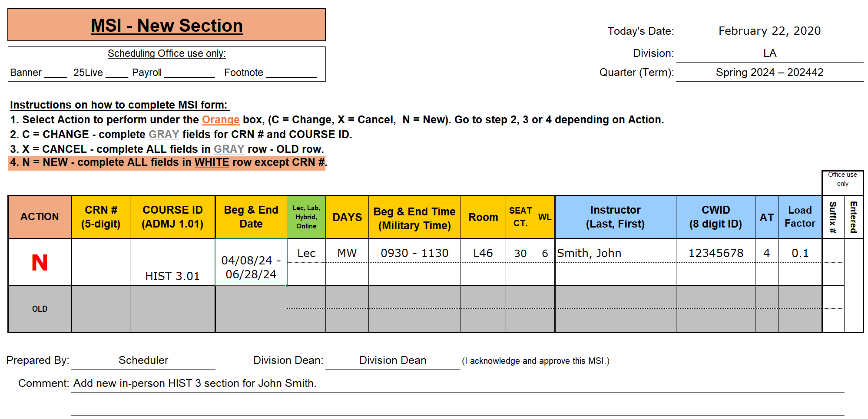
Task: Click the HIST 3.01 course cell
Action: tap(172, 262)
